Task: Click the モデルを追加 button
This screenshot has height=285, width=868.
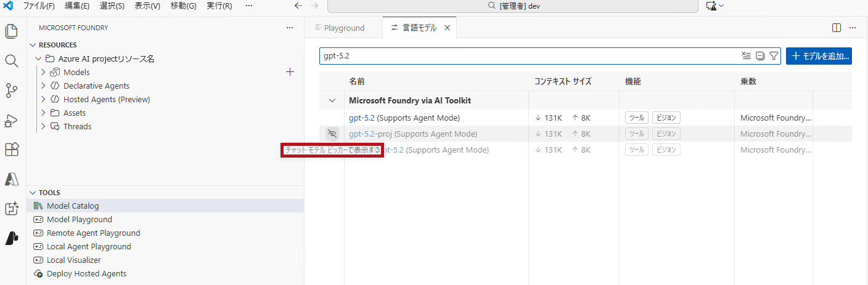Action: coord(819,55)
